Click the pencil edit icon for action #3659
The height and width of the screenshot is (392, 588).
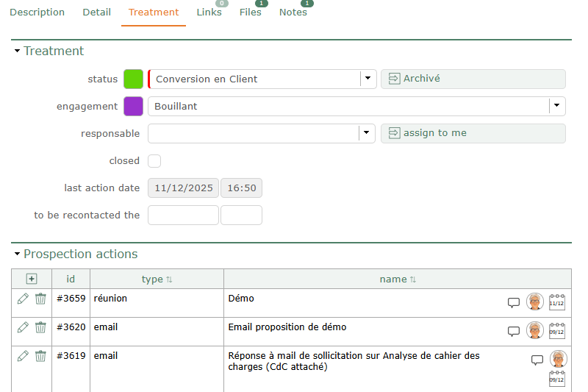(x=23, y=299)
